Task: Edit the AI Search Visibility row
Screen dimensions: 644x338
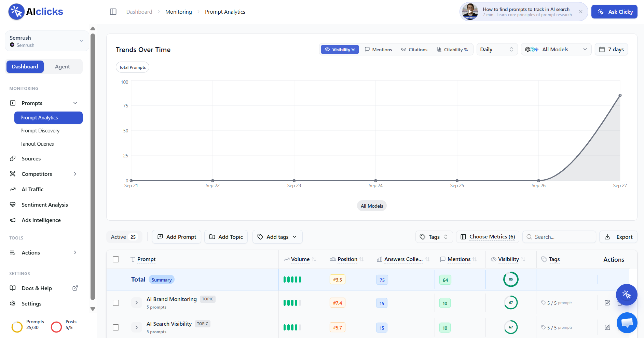Action: pyautogui.click(x=607, y=327)
